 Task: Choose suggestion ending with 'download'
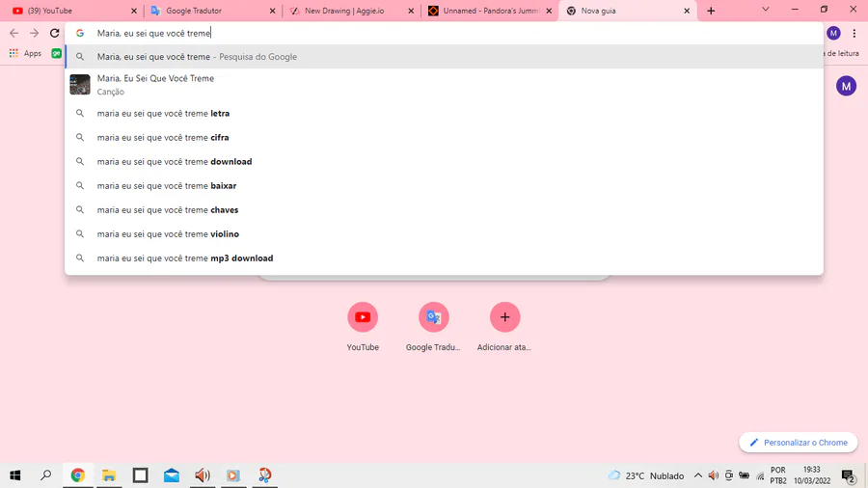coord(444,162)
